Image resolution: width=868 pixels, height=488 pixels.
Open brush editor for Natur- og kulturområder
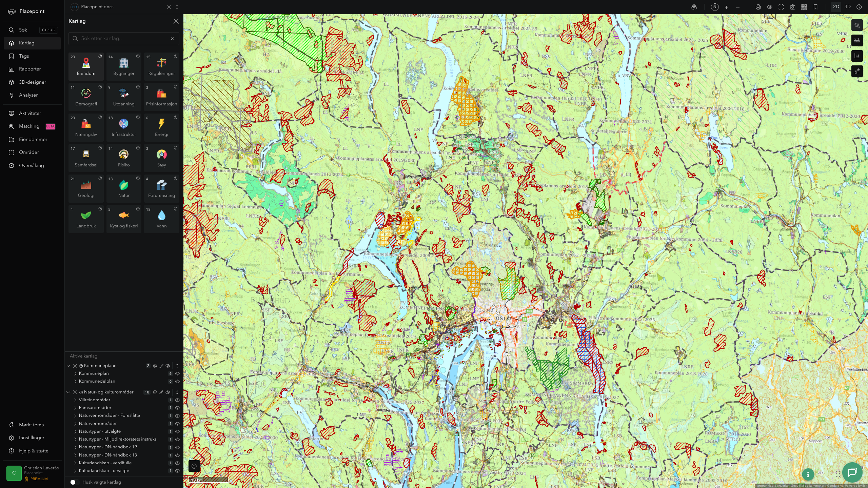pyautogui.click(x=161, y=392)
